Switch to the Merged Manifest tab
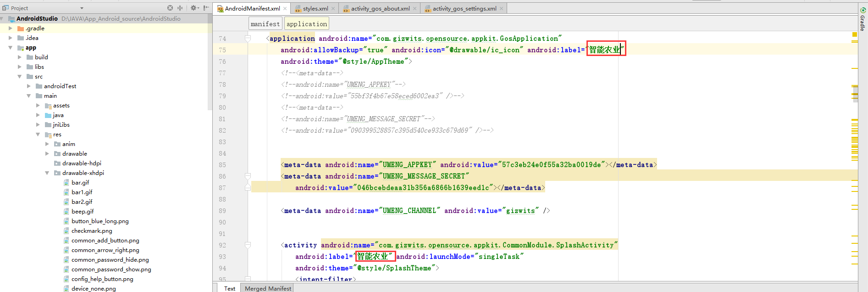This screenshot has width=868, height=292. click(268, 288)
